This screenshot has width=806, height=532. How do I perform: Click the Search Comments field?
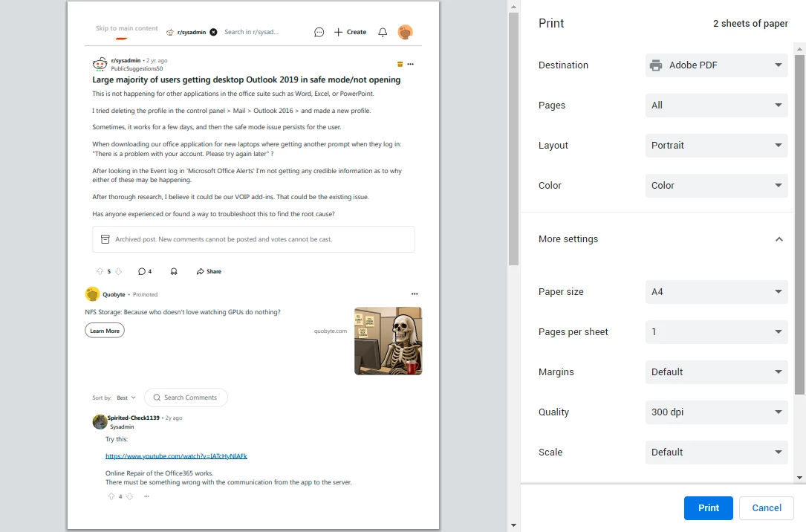tap(186, 398)
